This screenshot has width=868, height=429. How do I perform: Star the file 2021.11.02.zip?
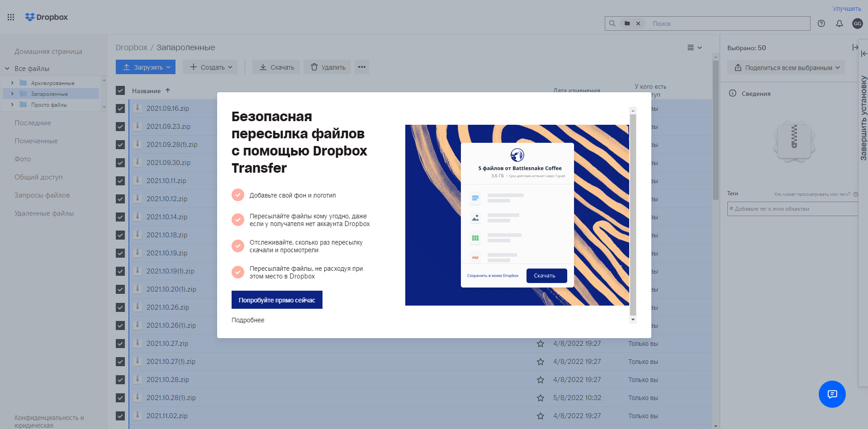click(541, 416)
